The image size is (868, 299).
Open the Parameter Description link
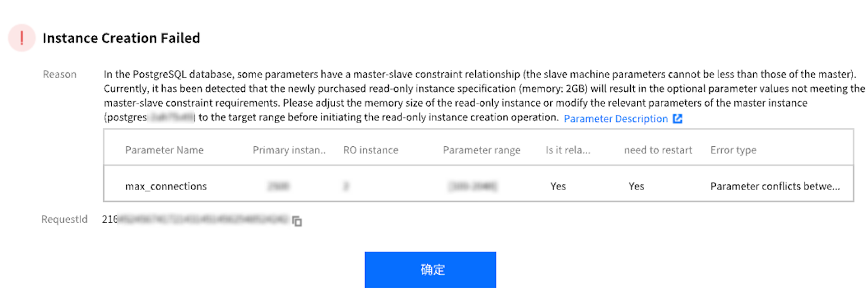[x=615, y=118]
